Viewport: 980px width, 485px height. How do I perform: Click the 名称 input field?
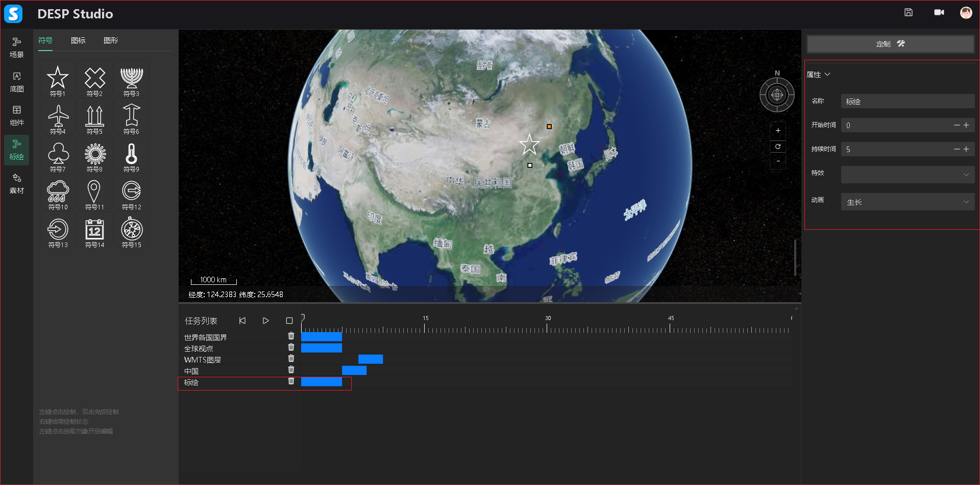908,102
